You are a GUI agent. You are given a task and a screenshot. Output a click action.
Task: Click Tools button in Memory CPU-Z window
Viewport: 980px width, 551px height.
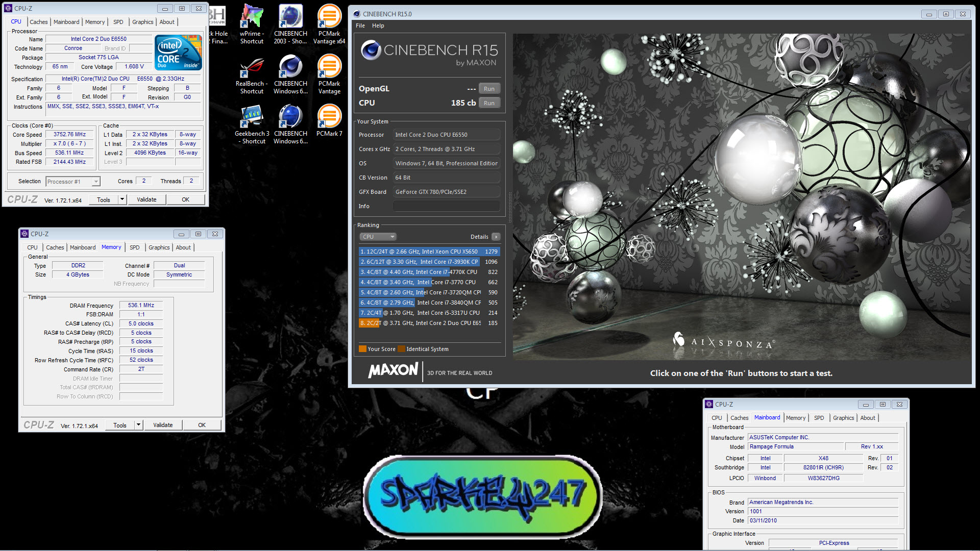pos(120,425)
